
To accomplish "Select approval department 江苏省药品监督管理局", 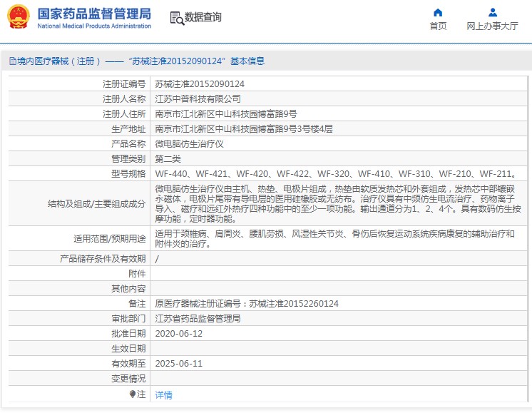I will coord(198,318).
